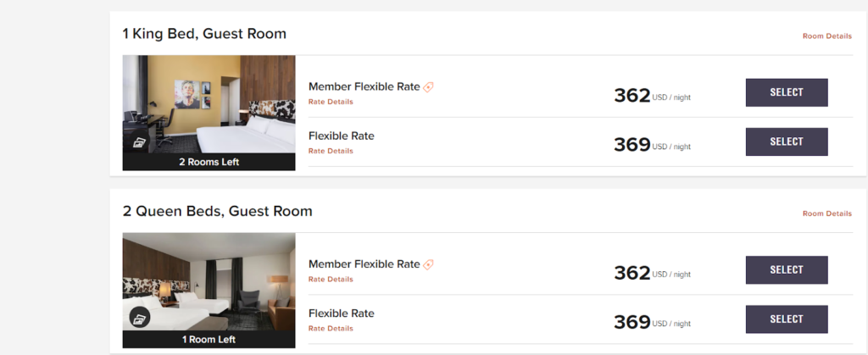Open Room Details for 1 King Bed room

pos(826,36)
